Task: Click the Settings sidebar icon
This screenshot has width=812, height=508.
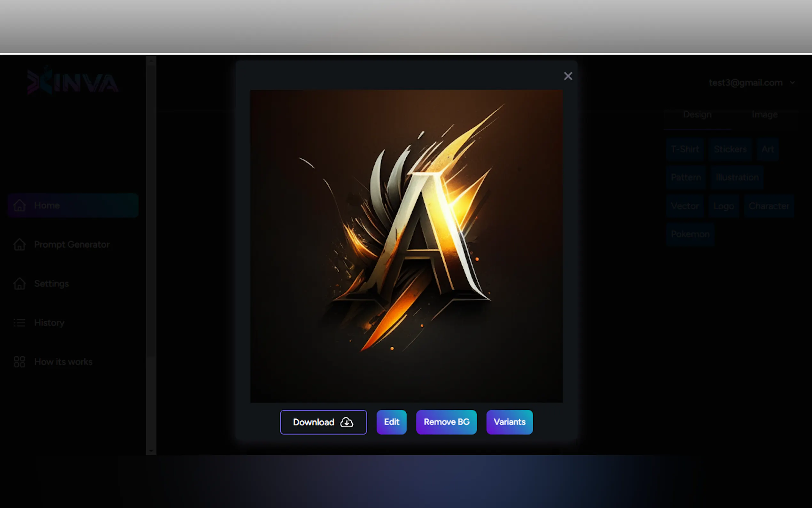Action: pos(20,283)
